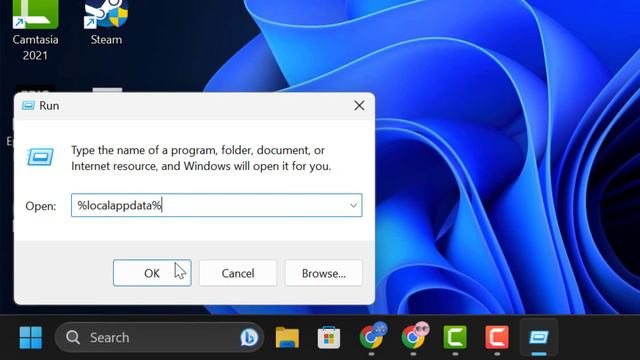Click the large Run dialog icon
Image resolution: width=640 pixels, height=360 pixels.
[40, 157]
